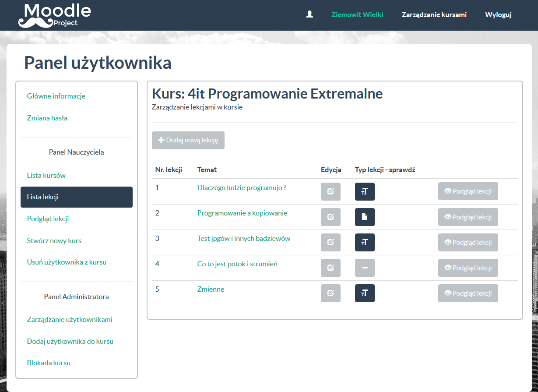The image size is (538, 392).
Task: Click Typ lekcji - sprawdź column header
Action: coord(385,170)
